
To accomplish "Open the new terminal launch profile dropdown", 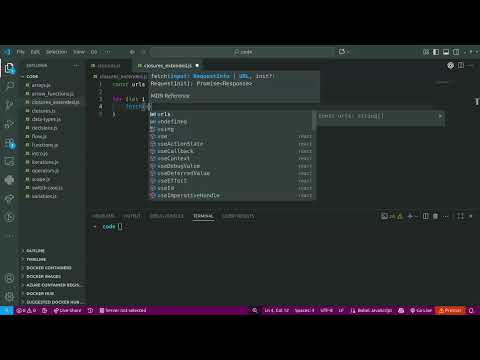I will (417, 216).
